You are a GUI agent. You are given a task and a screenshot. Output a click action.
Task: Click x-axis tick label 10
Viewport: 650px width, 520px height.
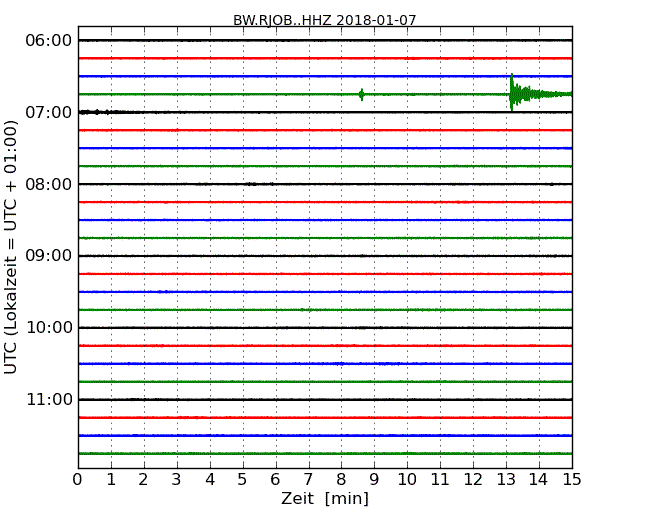407,479
